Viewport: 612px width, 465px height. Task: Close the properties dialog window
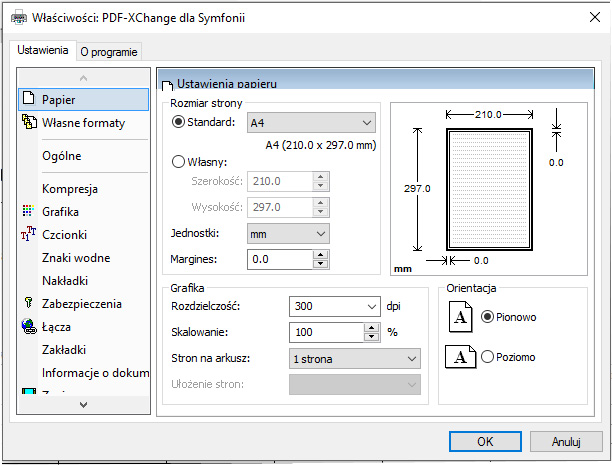click(x=594, y=17)
